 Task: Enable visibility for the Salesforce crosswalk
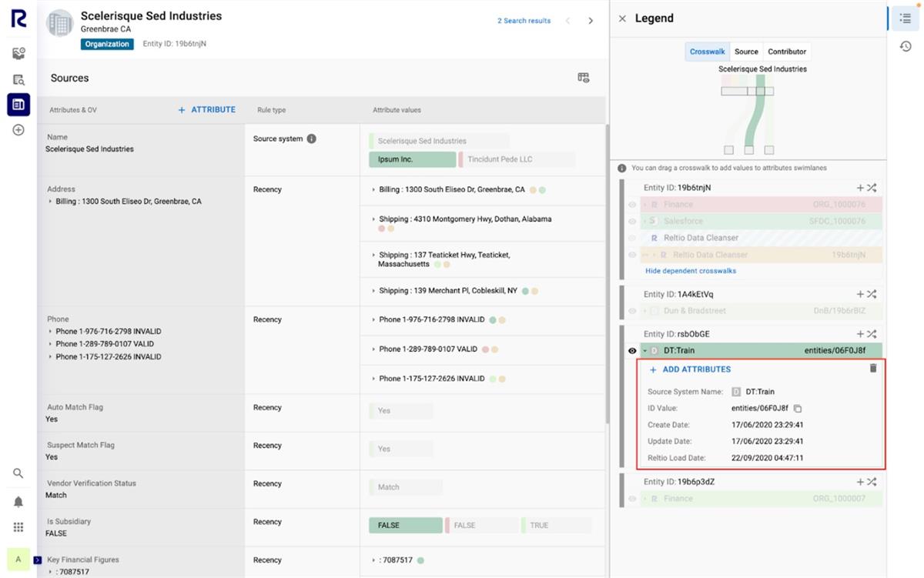tap(631, 221)
